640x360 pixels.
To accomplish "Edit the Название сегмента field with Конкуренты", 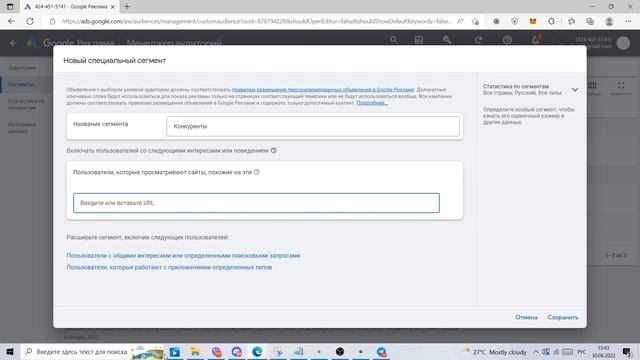I will 313,126.
